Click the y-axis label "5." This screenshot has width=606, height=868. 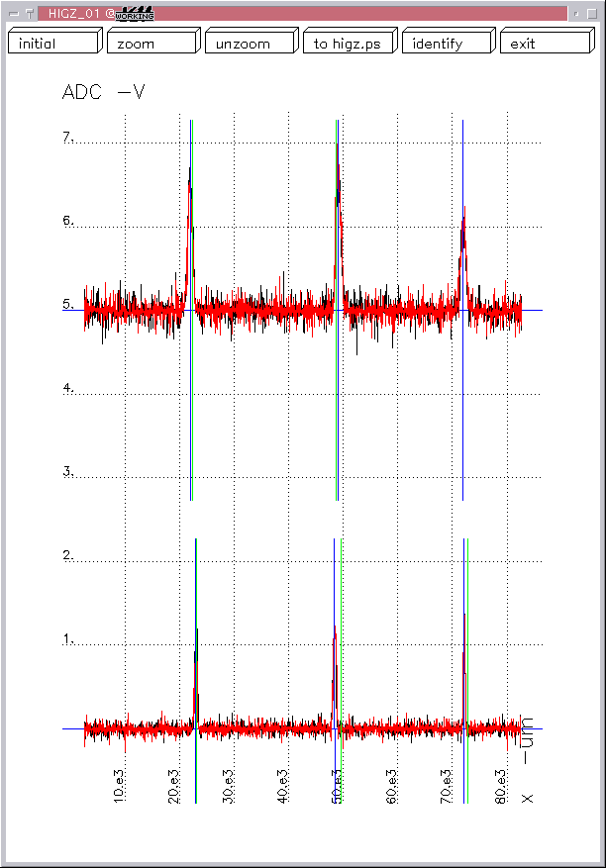pyautogui.click(x=68, y=304)
